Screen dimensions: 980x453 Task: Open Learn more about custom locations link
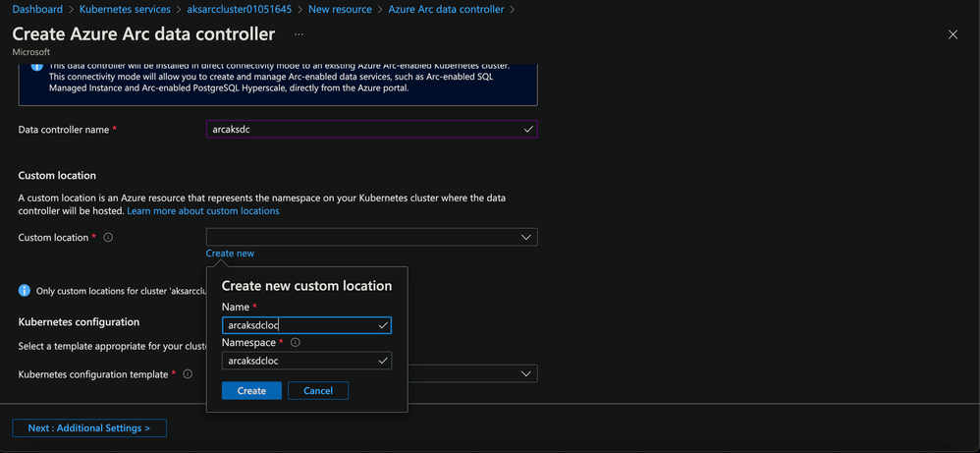pos(203,211)
